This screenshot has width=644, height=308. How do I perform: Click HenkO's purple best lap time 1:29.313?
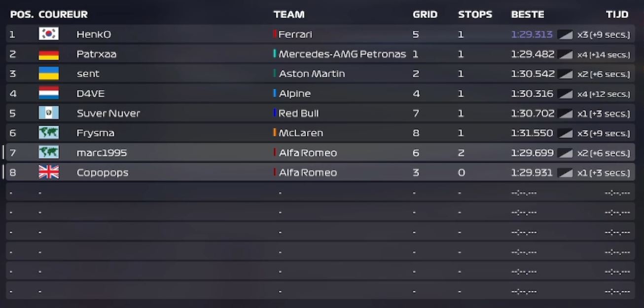[x=532, y=34]
